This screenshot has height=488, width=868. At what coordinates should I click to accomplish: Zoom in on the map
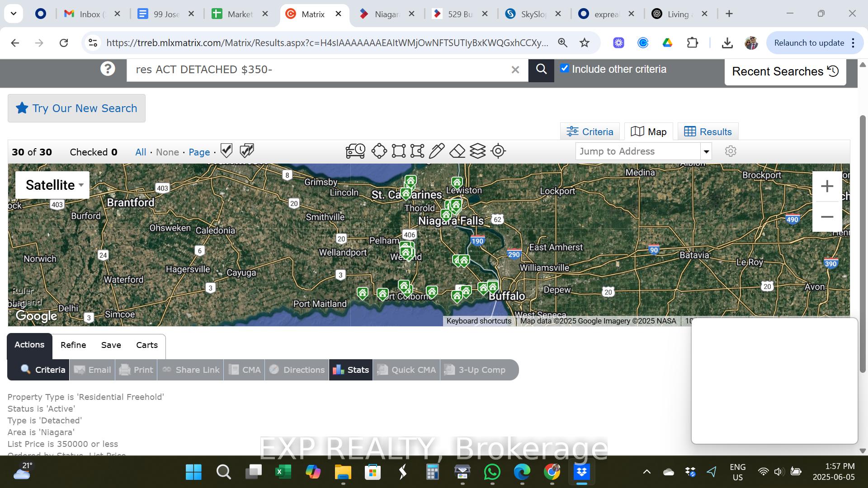[x=827, y=186]
